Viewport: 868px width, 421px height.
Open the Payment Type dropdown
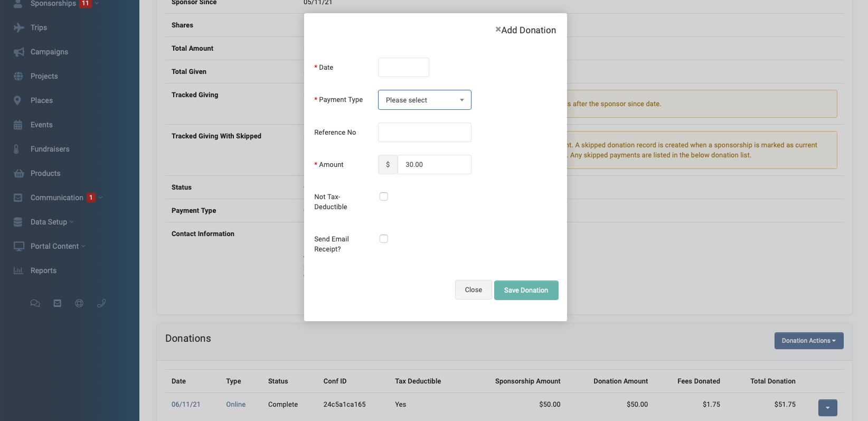pyautogui.click(x=424, y=100)
